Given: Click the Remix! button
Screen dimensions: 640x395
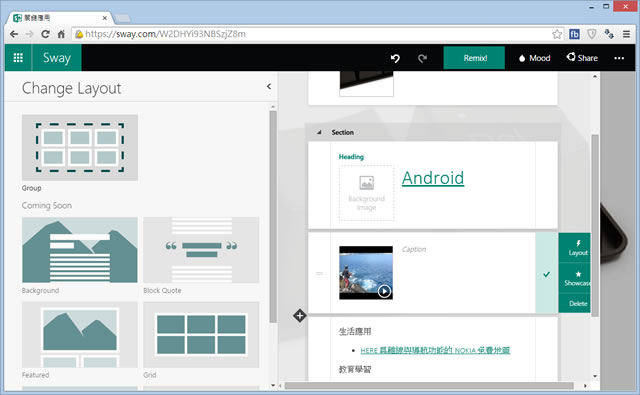Looking at the screenshot, I should (474, 58).
